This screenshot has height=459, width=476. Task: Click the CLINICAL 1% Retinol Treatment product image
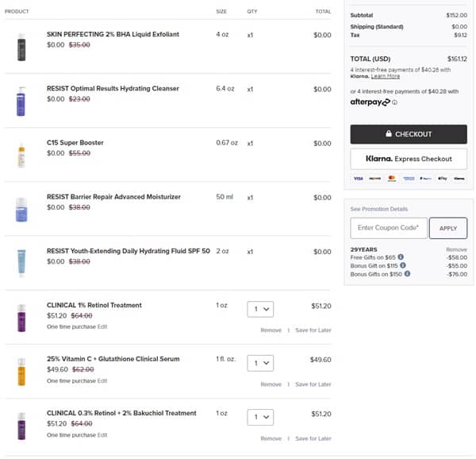(21, 316)
